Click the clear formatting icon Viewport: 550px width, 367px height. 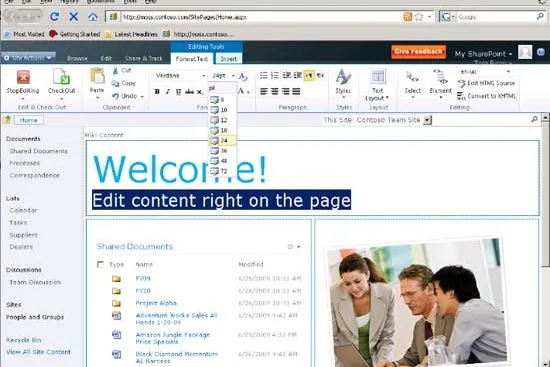click(243, 76)
